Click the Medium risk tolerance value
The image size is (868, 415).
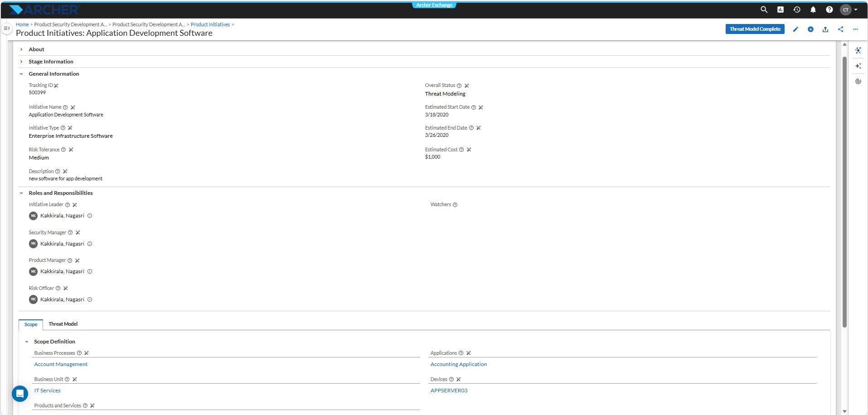tap(39, 158)
